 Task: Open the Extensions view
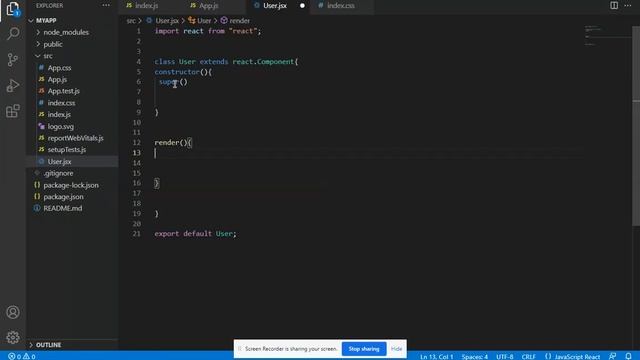point(13,111)
